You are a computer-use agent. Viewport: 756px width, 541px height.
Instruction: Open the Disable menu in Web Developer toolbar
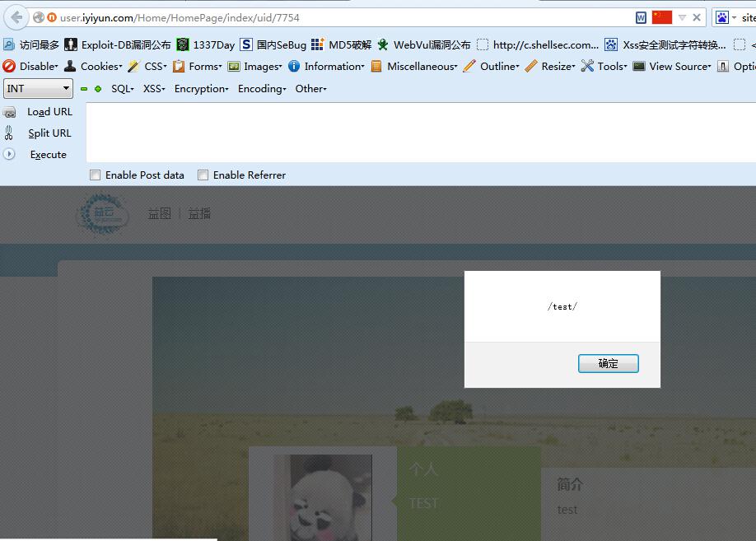tap(30, 66)
